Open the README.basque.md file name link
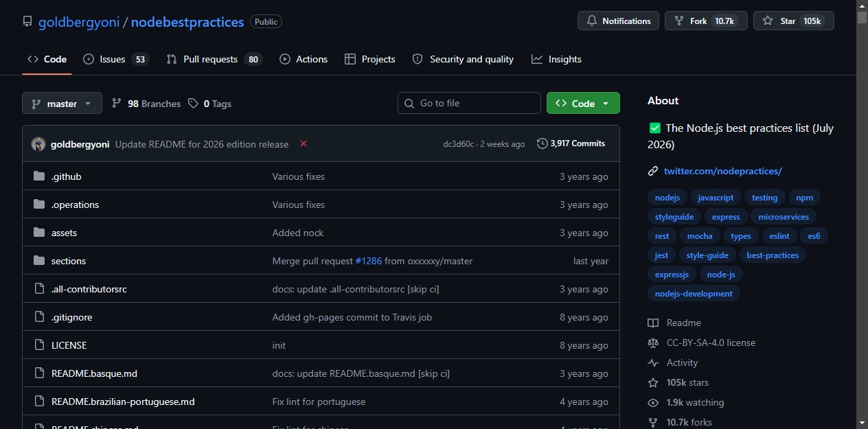This screenshot has width=868, height=429. (x=94, y=373)
